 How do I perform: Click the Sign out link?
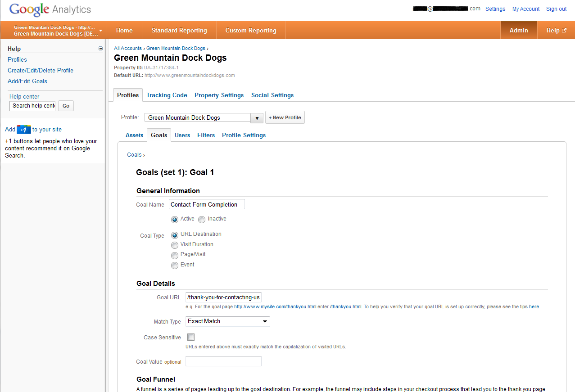click(557, 9)
